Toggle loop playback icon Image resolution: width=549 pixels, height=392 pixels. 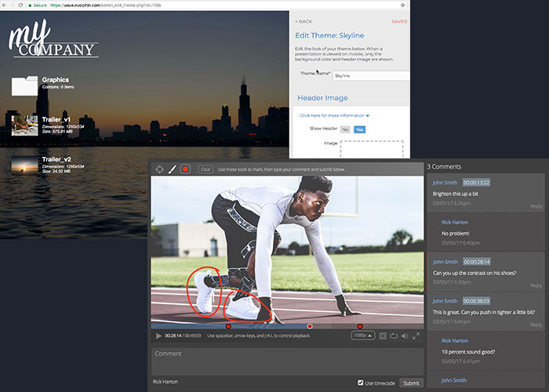(394, 336)
